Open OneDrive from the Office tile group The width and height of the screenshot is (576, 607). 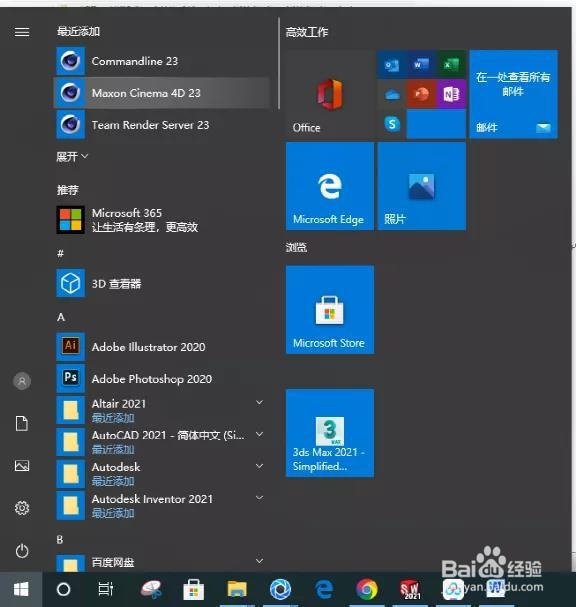391,94
